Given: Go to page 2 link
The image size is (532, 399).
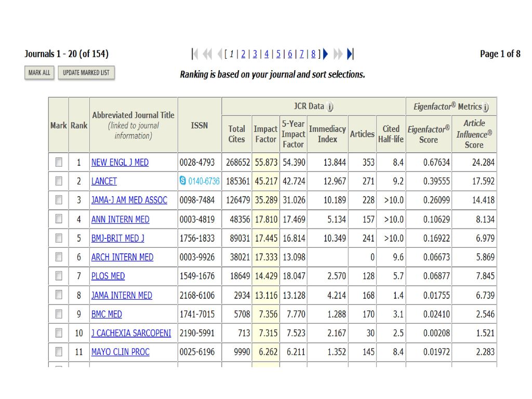Looking at the screenshot, I should [x=243, y=54].
